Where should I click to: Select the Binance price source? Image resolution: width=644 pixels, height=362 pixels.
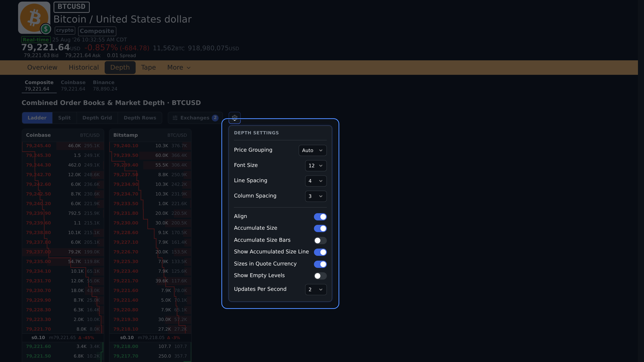click(x=105, y=86)
